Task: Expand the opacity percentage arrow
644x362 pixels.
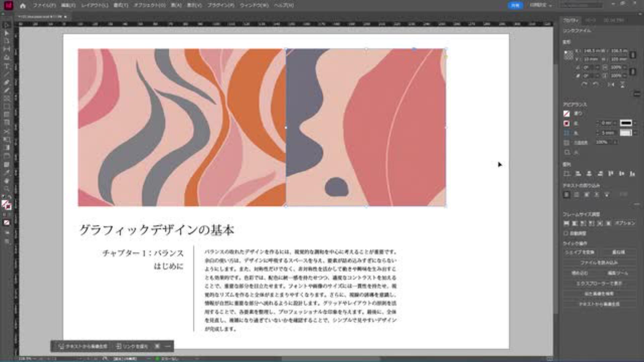Action: tap(615, 142)
